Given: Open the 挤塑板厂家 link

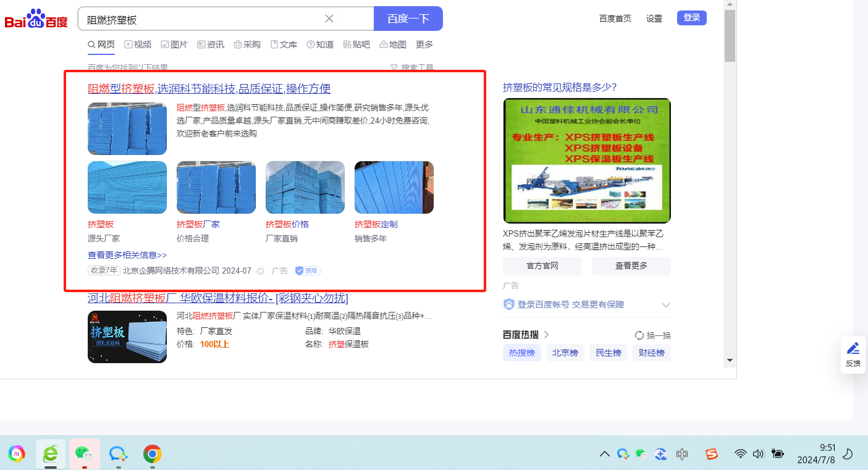Looking at the screenshot, I should click(198, 224).
